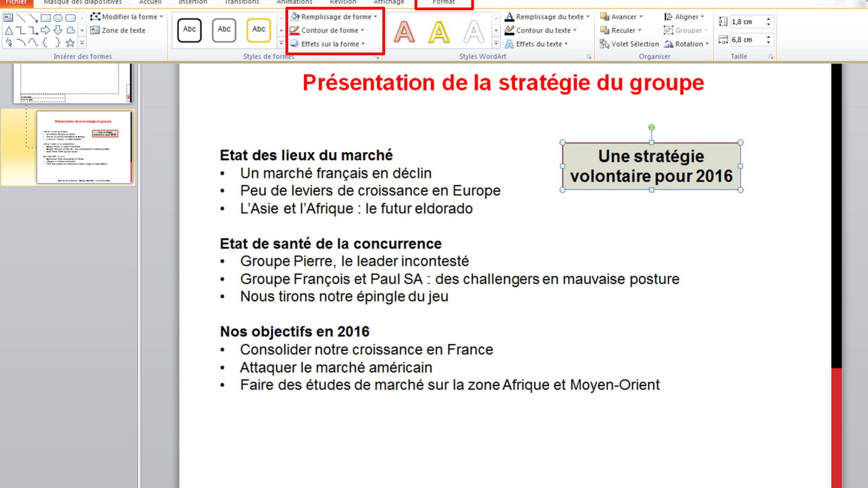Select the text box shape in gallery

[x=8, y=17]
